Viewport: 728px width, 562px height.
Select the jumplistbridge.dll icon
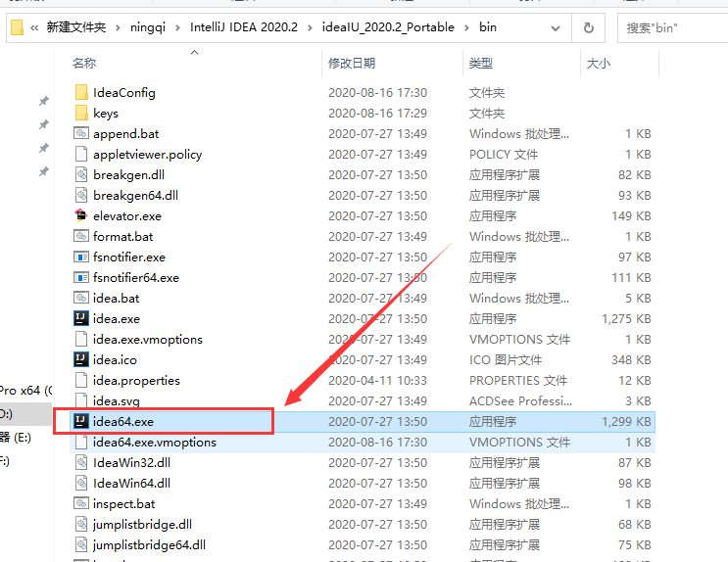click(81, 524)
